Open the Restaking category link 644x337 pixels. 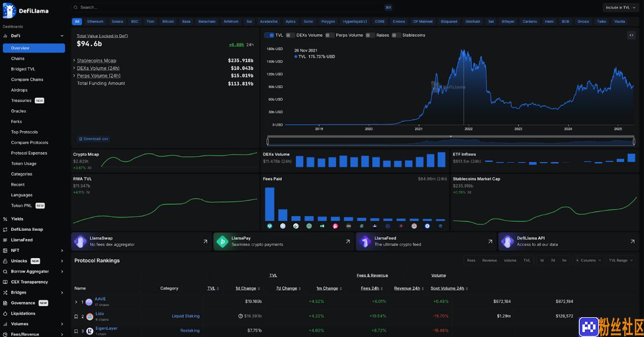190,330
